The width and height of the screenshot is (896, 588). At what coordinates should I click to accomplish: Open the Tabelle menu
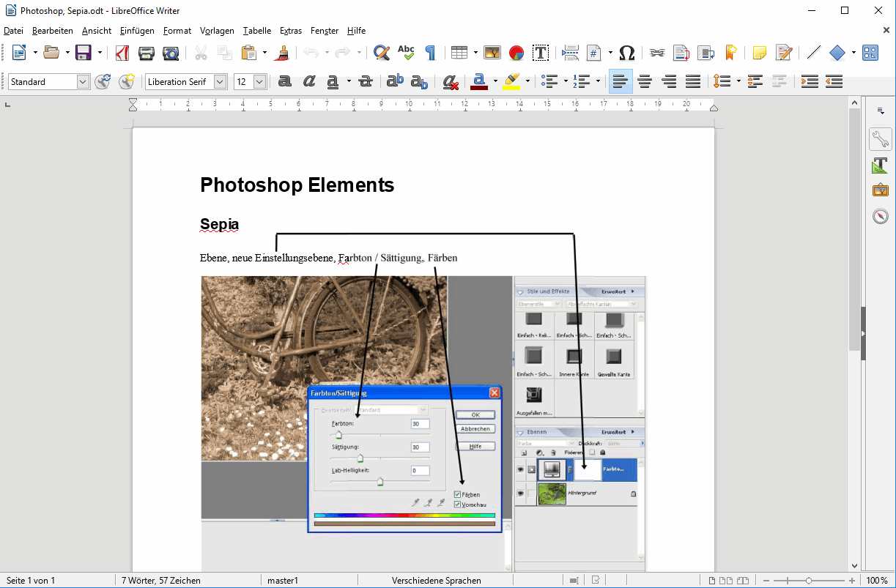point(257,31)
